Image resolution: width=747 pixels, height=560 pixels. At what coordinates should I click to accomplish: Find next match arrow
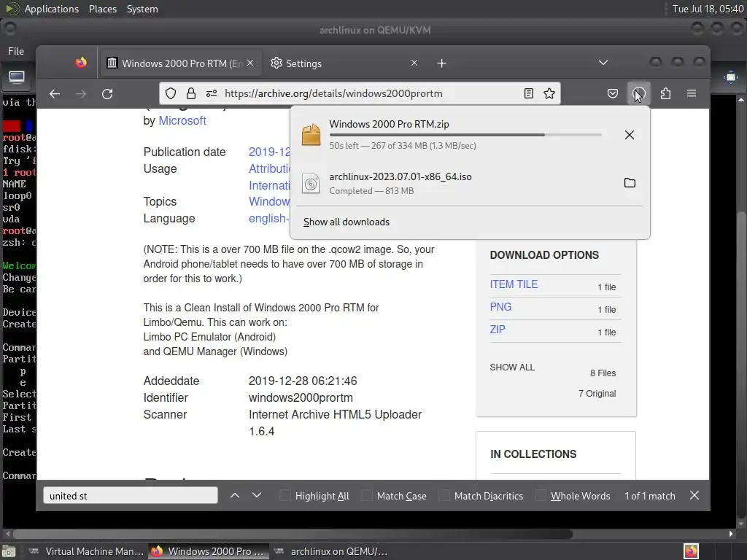pyautogui.click(x=257, y=495)
